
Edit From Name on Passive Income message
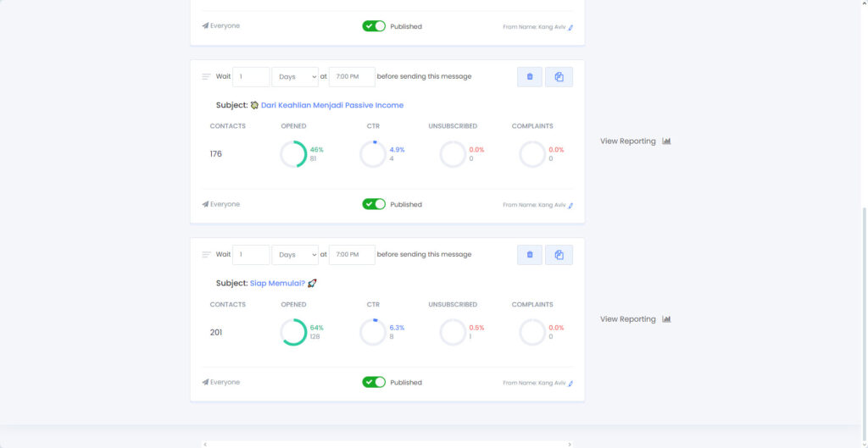(570, 205)
